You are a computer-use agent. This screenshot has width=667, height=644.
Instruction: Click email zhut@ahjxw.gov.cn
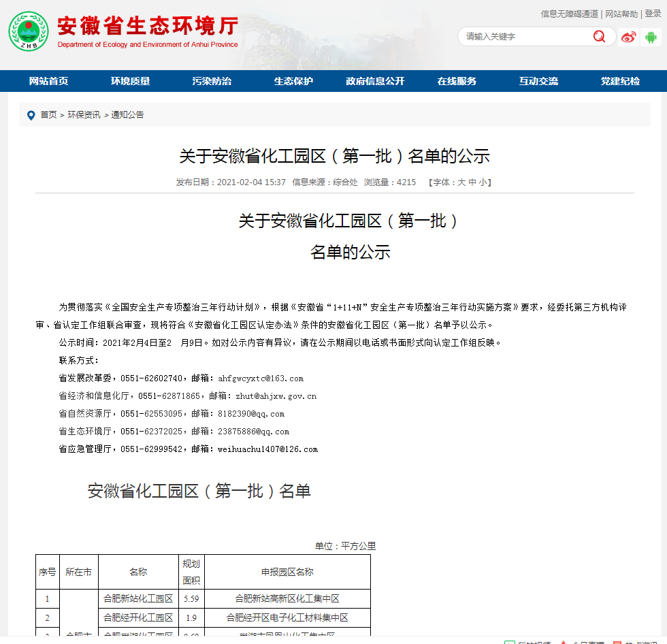pyautogui.click(x=276, y=396)
